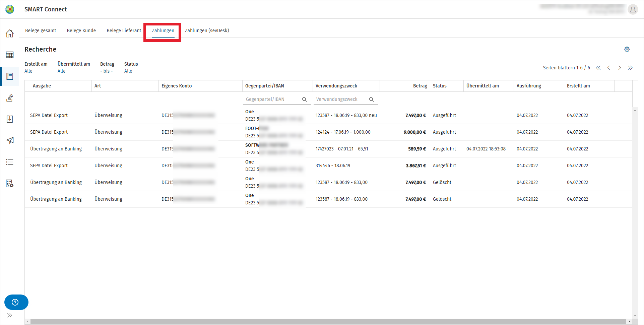This screenshot has width=644, height=325.
Task: Select the Zahlungen tab
Action: click(x=163, y=30)
